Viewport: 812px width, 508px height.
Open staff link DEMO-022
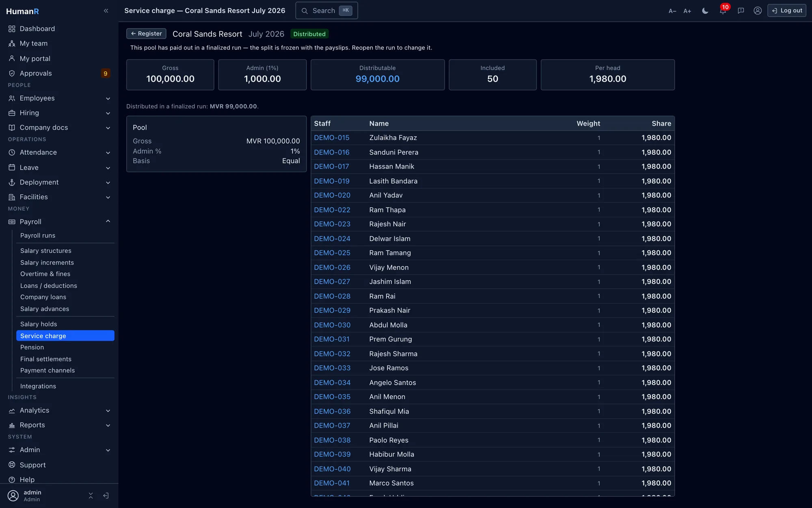(332, 210)
